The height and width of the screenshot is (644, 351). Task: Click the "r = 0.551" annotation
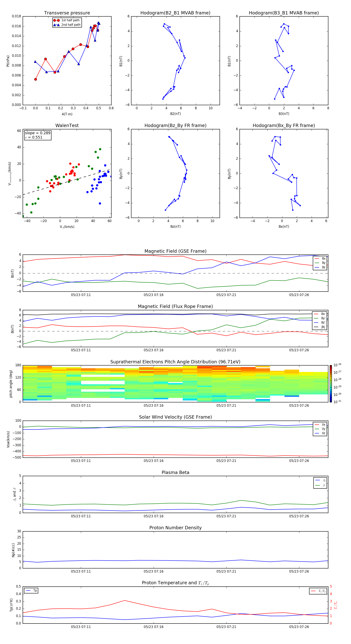pos(34,137)
